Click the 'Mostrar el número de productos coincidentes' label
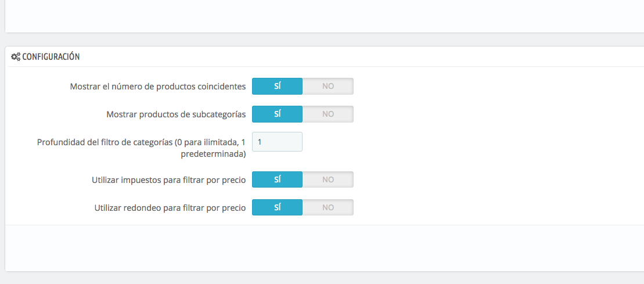Image resolution: width=644 pixels, height=284 pixels. [x=158, y=87]
